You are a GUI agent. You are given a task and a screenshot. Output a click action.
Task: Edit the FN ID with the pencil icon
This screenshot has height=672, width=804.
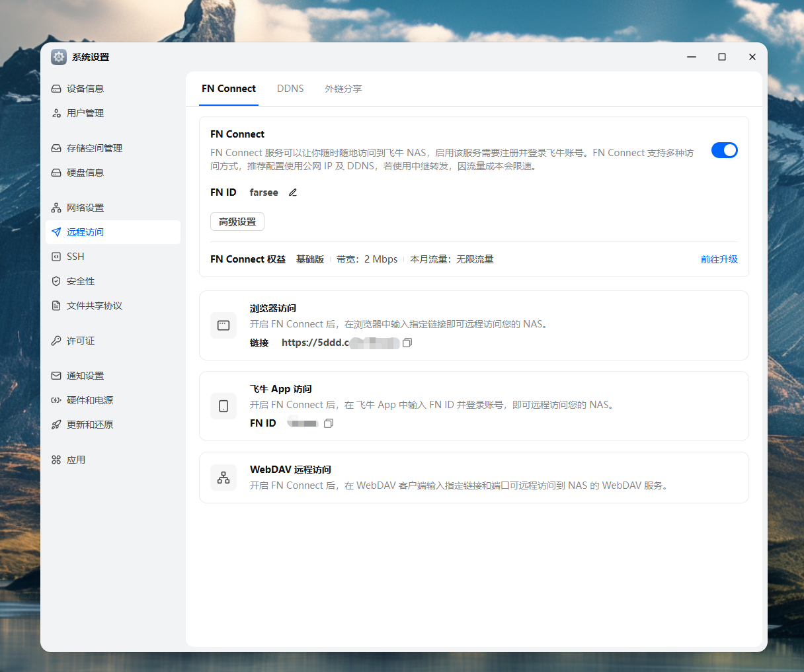292,192
